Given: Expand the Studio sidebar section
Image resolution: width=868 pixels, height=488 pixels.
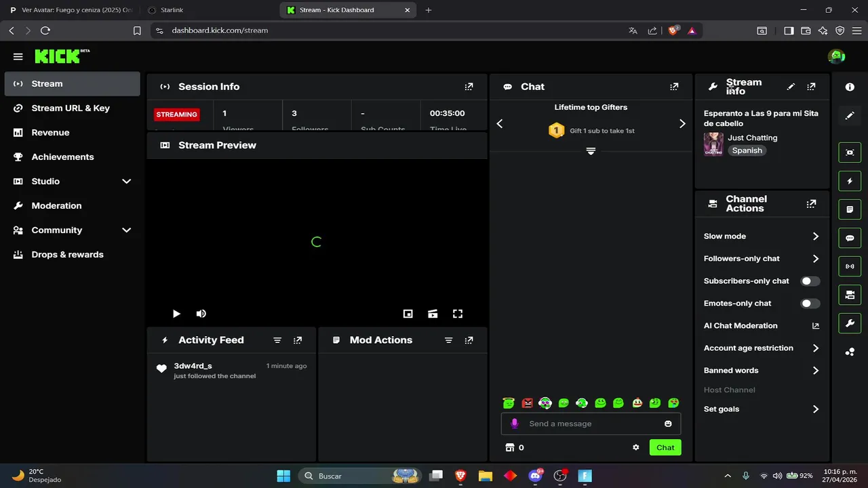Looking at the screenshot, I should (126, 181).
